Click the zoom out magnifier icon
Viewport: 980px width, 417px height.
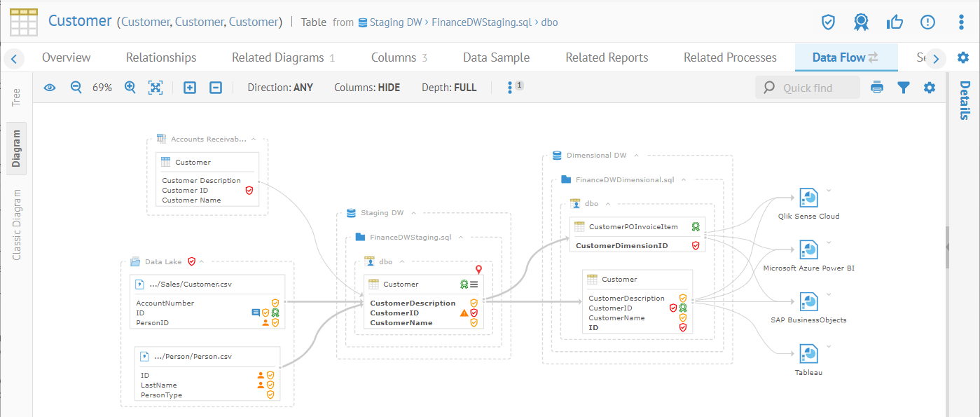(x=76, y=88)
